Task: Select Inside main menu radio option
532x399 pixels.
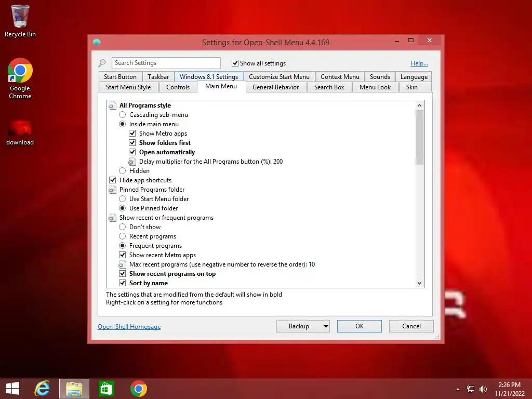Action: pos(123,124)
